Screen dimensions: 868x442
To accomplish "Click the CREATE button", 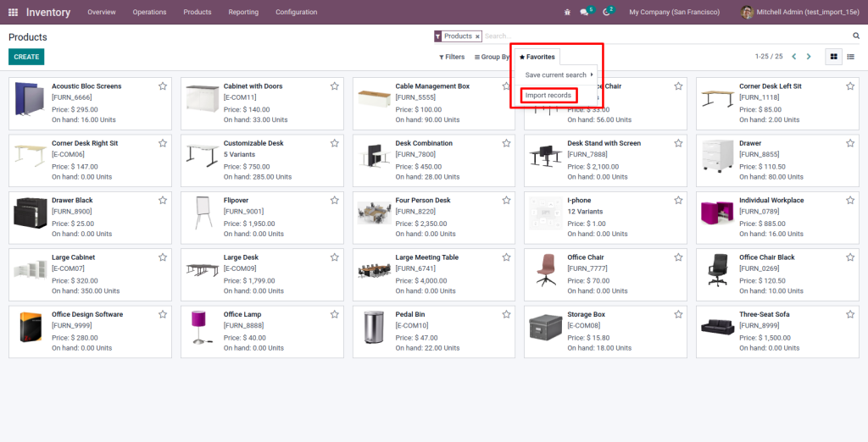I will click(26, 57).
